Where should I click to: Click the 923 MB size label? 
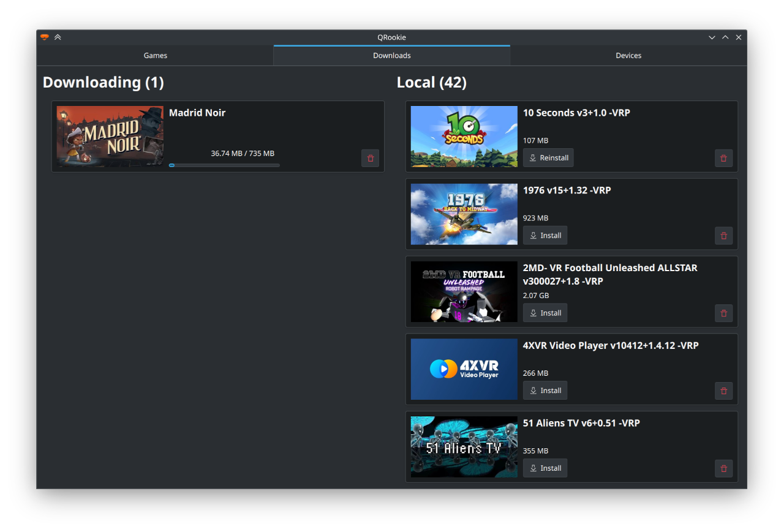pyautogui.click(x=536, y=219)
